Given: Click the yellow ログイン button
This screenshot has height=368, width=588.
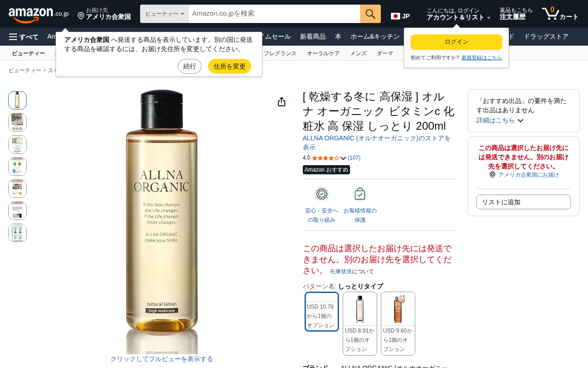Looking at the screenshot, I should 456,42.
